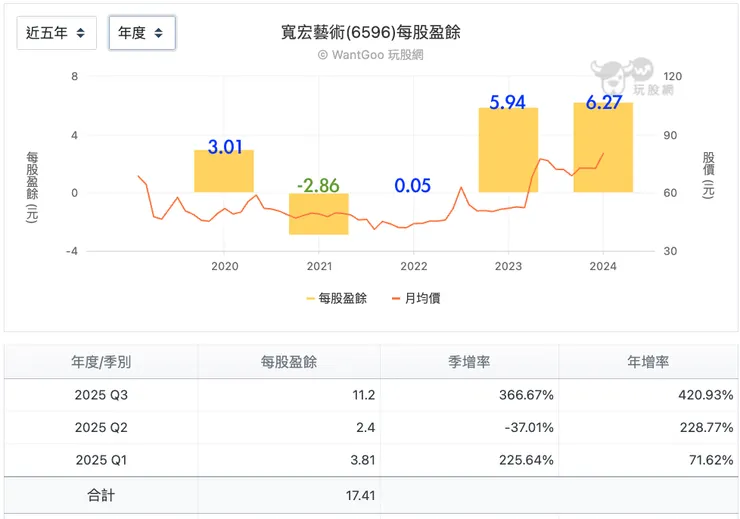Click the 季增率 column header
This screenshot has height=519, width=740.
tap(468, 362)
